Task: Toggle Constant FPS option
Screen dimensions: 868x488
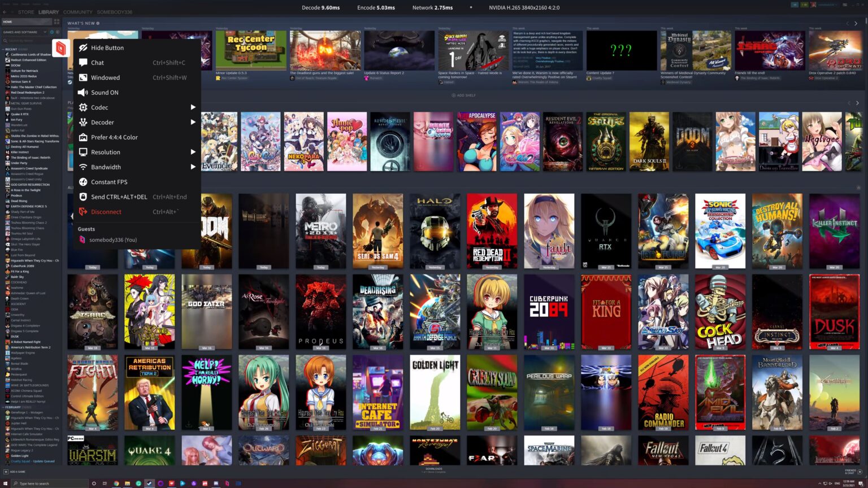Action: pyautogui.click(x=109, y=182)
